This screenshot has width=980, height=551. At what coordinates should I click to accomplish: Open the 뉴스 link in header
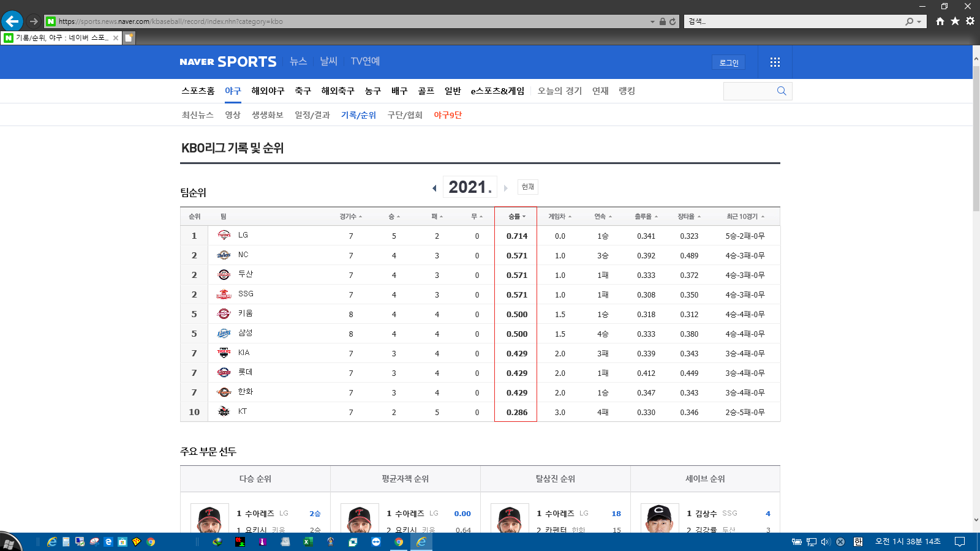pyautogui.click(x=298, y=61)
